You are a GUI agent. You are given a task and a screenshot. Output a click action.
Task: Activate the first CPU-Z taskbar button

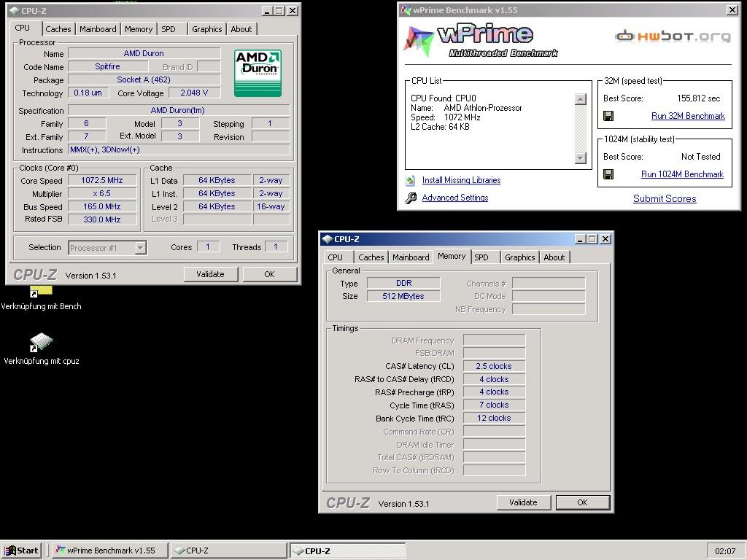click(228, 551)
